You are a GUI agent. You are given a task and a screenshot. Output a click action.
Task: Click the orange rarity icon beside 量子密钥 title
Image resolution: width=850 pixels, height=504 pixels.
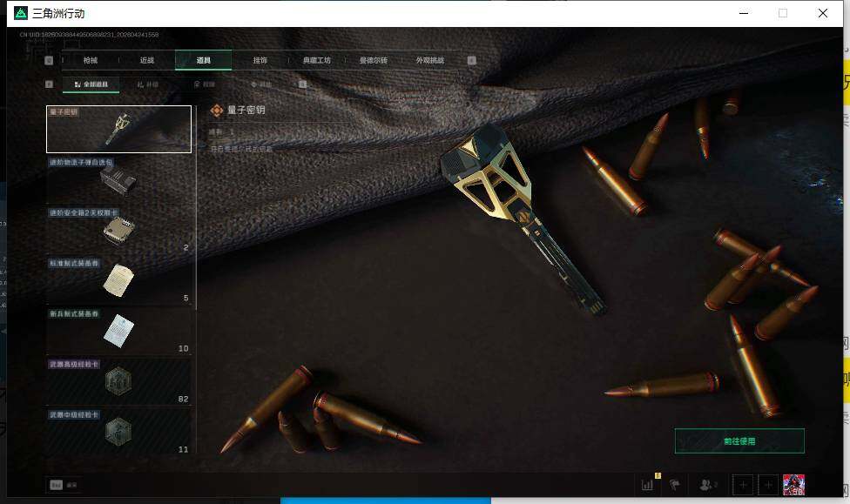tap(216, 111)
